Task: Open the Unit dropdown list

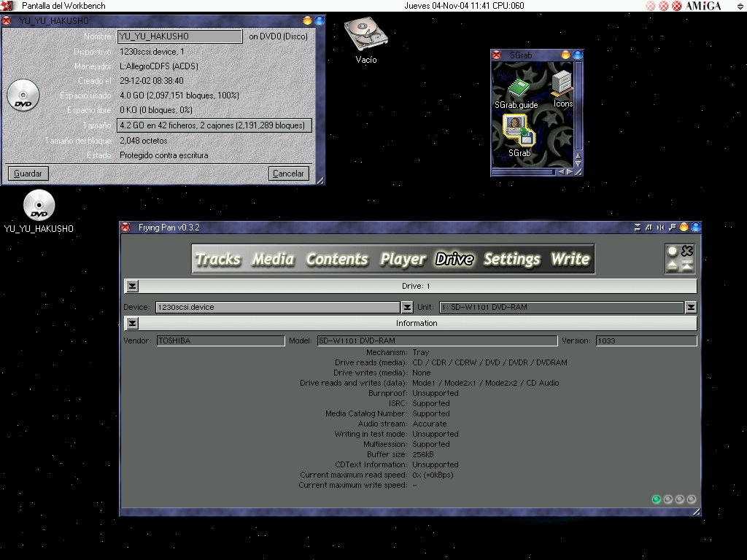Action: click(x=691, y=307)
